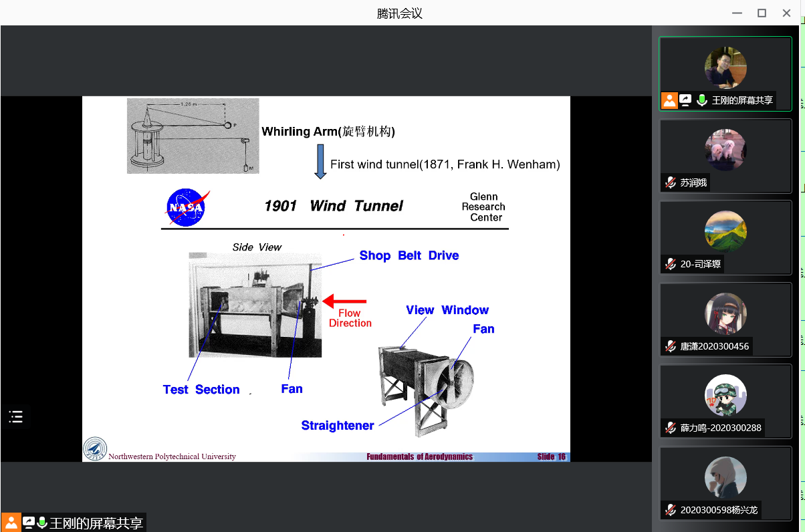This screenshot has height=532, width=805.
Task: Click muted mic icon beside 苏润娥
Action: pos(671,182)
